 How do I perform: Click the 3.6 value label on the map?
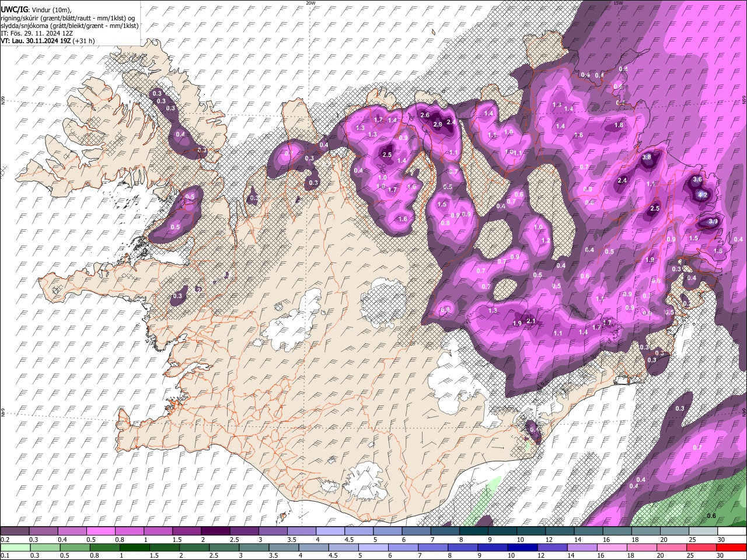pos(697,180)
